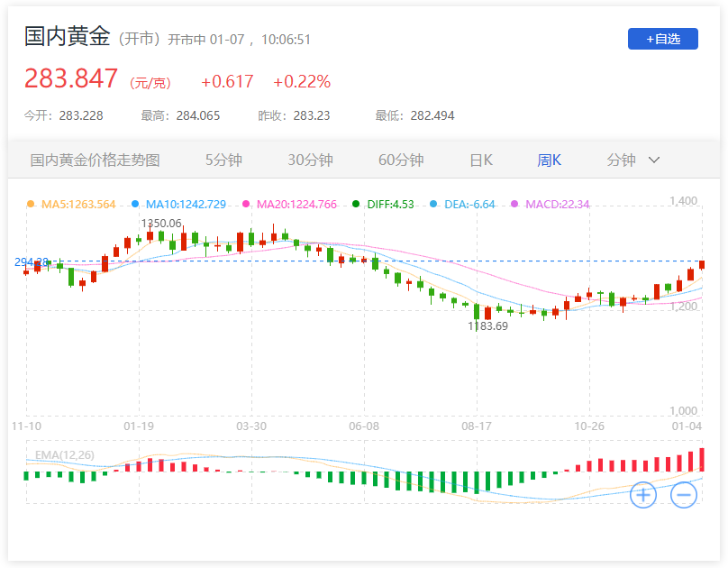
Task: Toggle the MA10:1242.729 indicator label
Action: point(186,205)
